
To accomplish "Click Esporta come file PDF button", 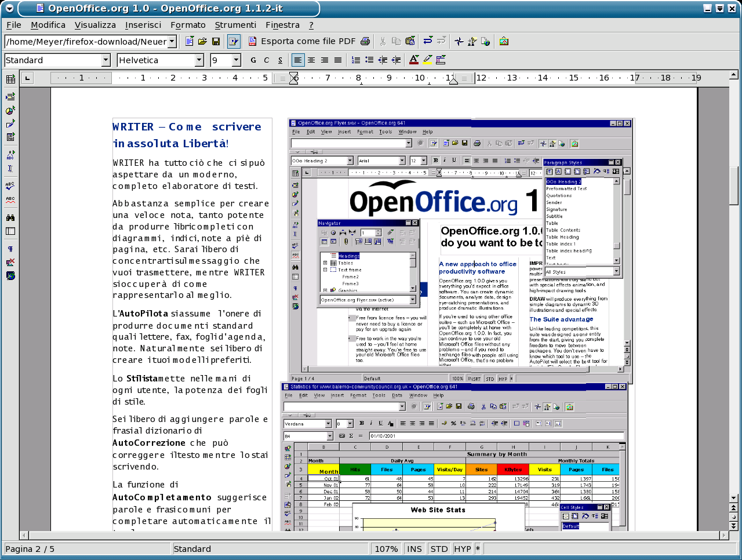I will coord(302,41).
